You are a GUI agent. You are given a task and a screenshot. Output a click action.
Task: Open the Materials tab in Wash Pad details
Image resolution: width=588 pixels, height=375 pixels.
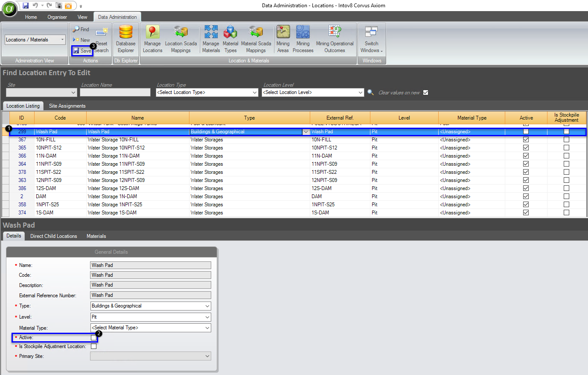[96, 236]
